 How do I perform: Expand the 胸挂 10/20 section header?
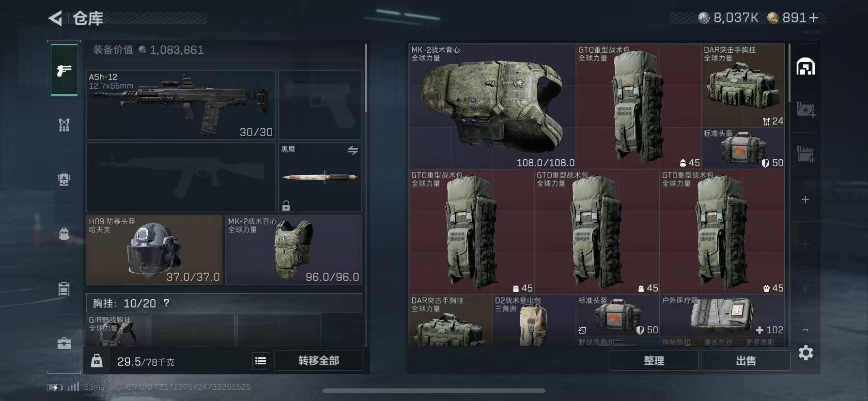coord(224,303)
